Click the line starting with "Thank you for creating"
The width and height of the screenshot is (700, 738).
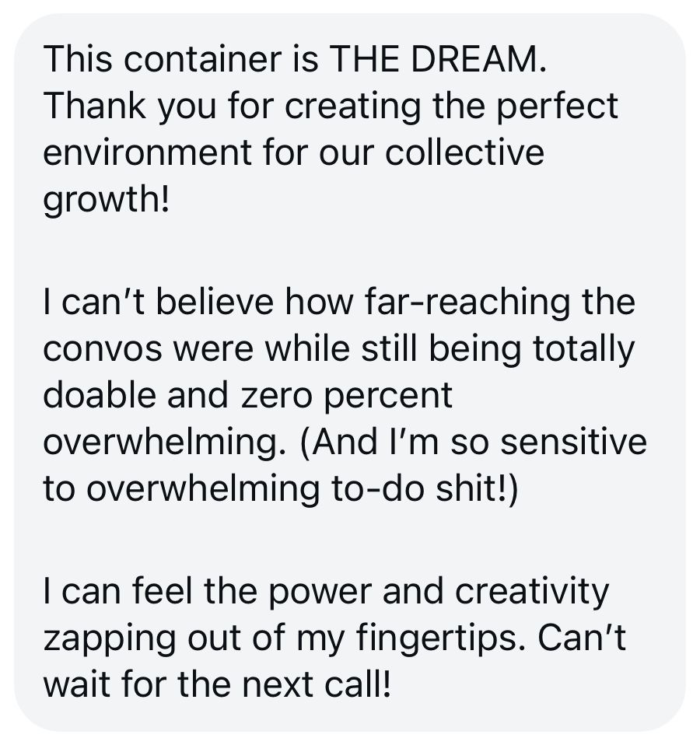click(x=331, y=106)
